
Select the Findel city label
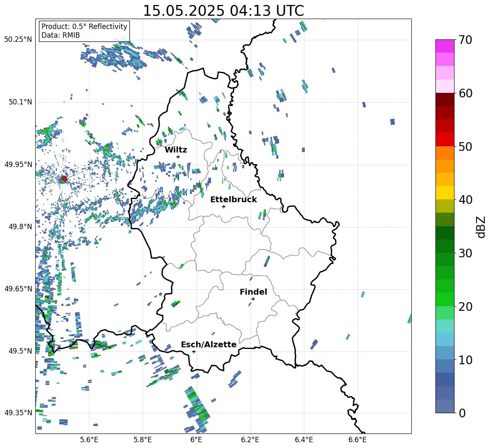[x=253, y=292]
